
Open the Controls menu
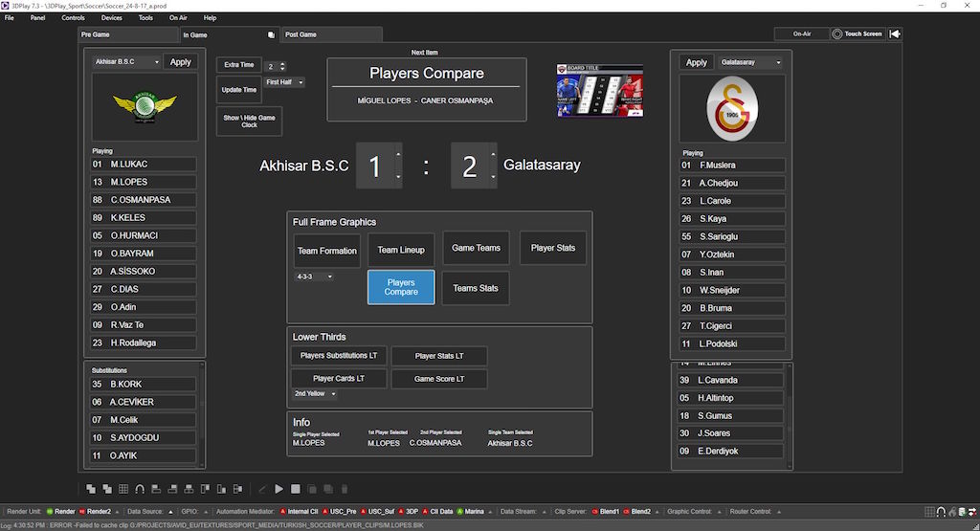[73, 17]
